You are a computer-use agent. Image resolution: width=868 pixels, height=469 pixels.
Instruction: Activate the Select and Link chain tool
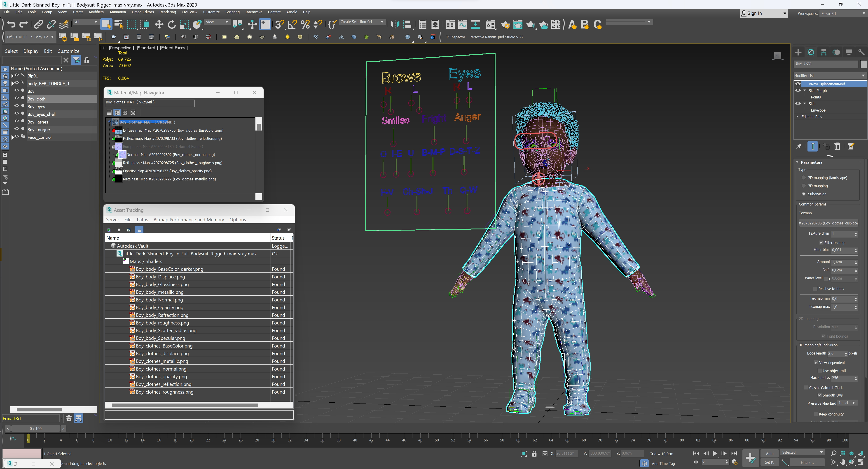[38, 24]
